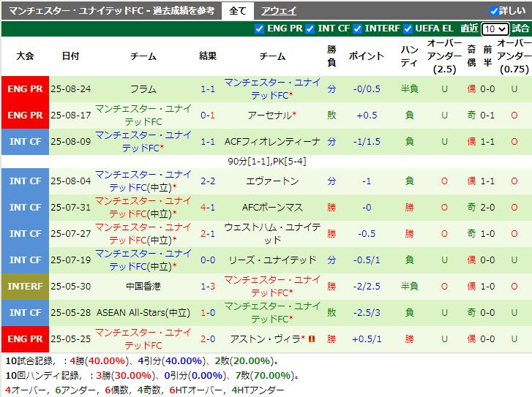Viewport: 532px width, 397px height.
Task: Click the ポイント column header
Action: click(x=367, y=56)
